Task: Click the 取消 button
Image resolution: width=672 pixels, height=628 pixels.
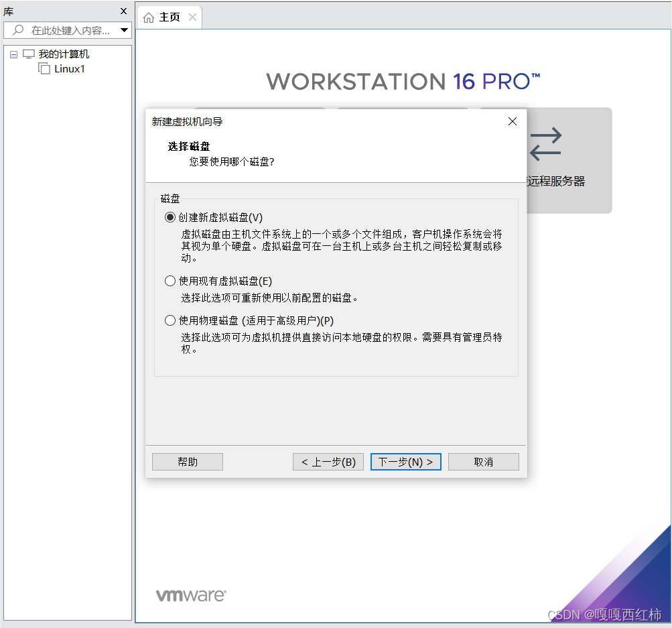Action: click(484, 462)
